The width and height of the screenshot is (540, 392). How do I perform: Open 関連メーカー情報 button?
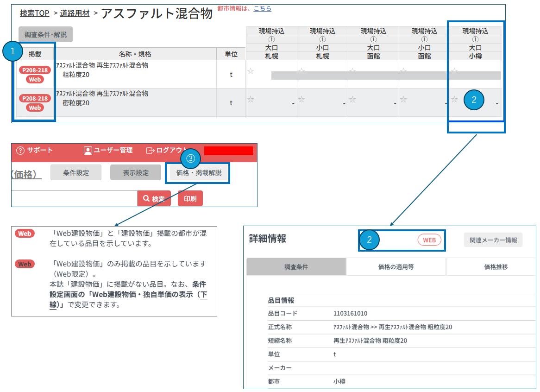[493, 240]
